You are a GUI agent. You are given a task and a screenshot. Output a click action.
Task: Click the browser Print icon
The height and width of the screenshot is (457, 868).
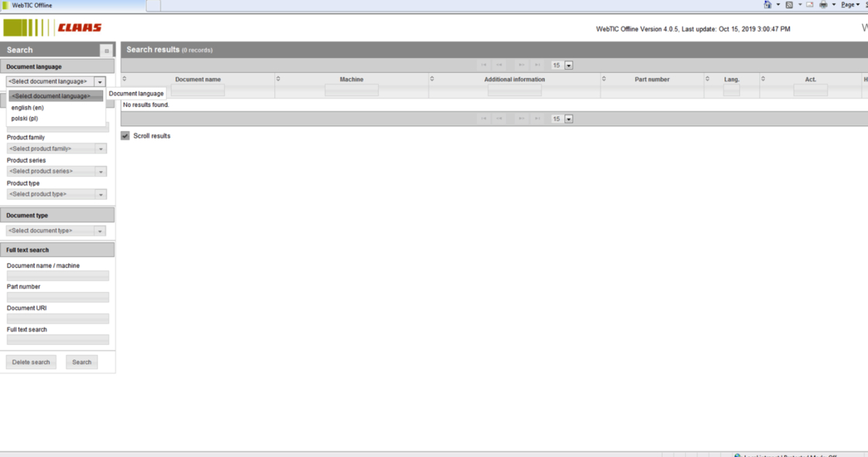(824, 5)
